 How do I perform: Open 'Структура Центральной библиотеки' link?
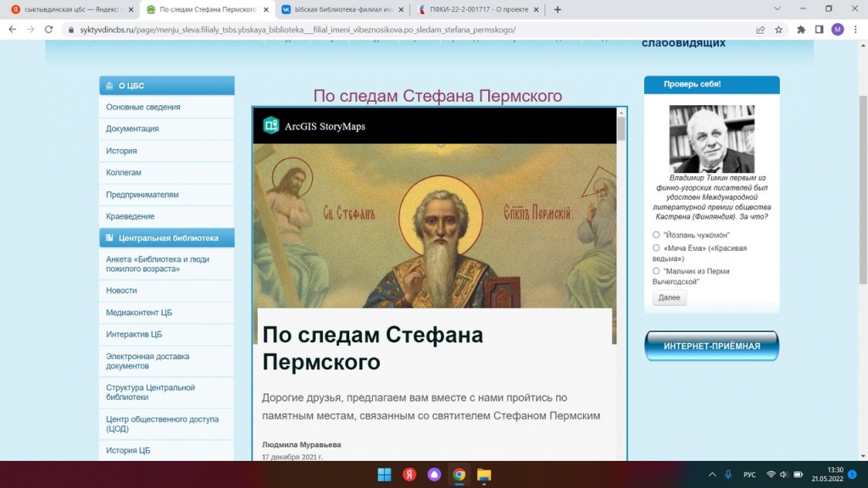tap(167, 392)
